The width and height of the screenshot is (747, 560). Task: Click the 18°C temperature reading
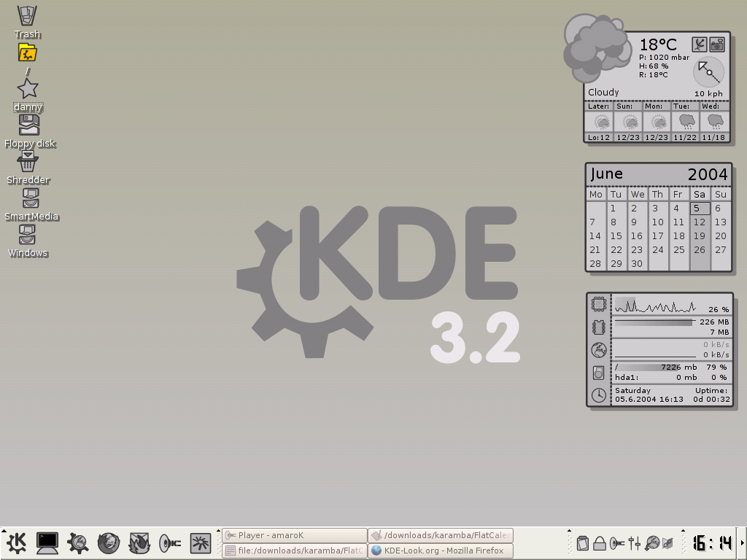coord(658,44)
